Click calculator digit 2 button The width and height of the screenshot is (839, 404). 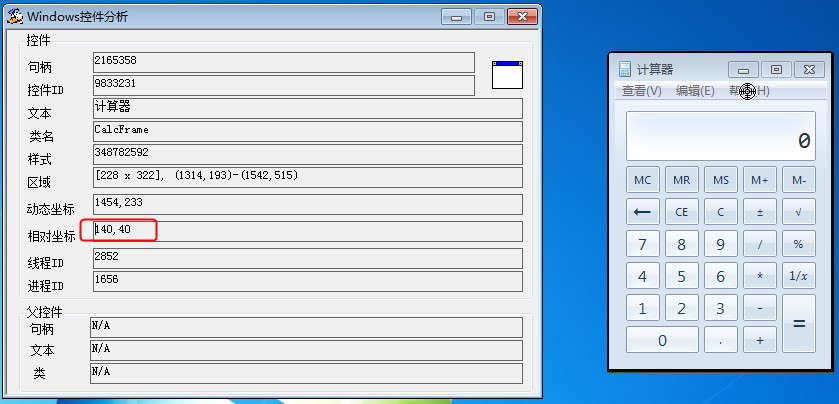[x=682, y=308]
